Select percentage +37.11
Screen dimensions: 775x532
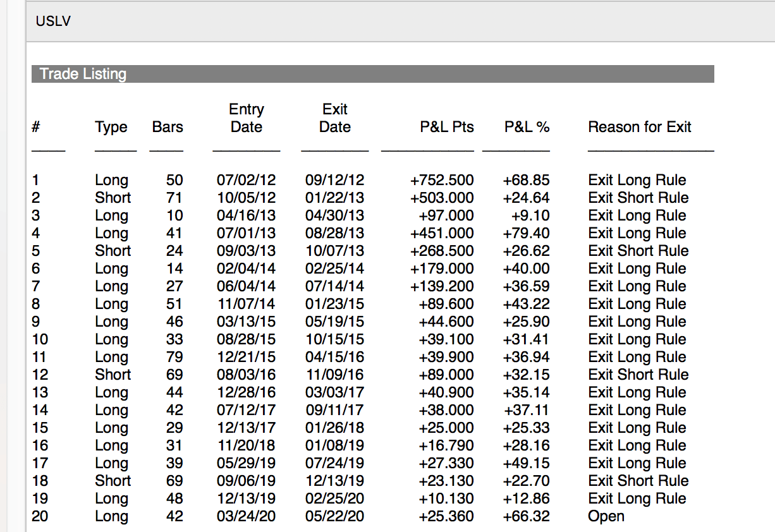click(526, 410)
